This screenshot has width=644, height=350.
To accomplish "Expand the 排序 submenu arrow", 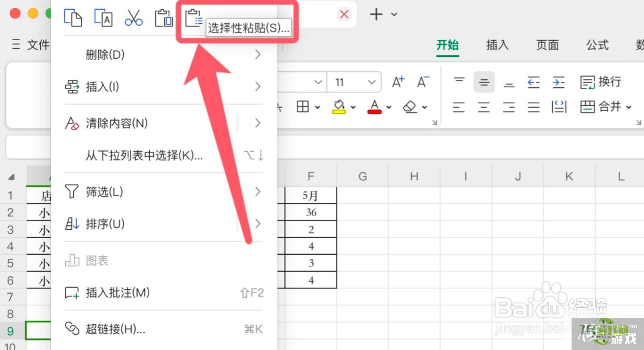I will 258,224.
